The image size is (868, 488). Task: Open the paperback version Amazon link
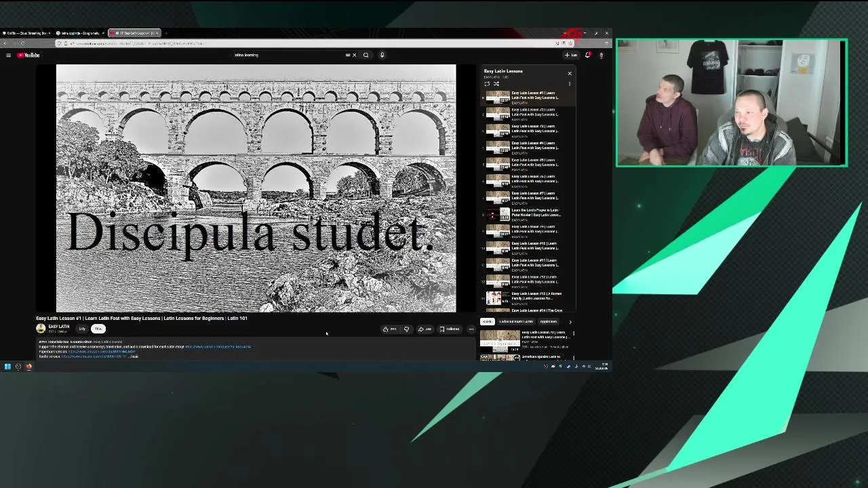tap(101, 351)
